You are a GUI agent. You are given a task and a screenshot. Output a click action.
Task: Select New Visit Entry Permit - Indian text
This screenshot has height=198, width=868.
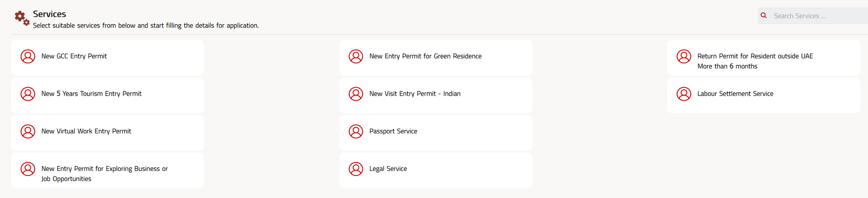click(415, 94)
